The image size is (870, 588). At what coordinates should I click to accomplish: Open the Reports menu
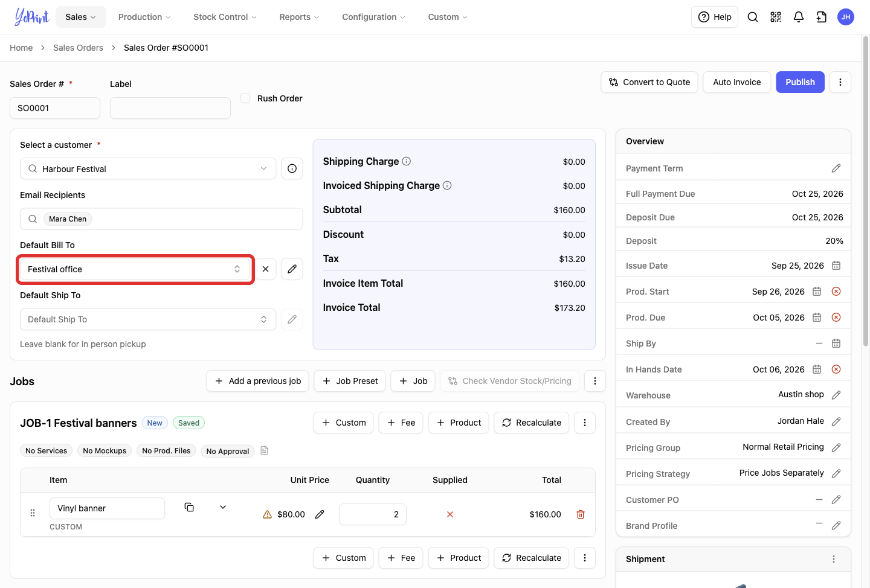pos(299,17)
